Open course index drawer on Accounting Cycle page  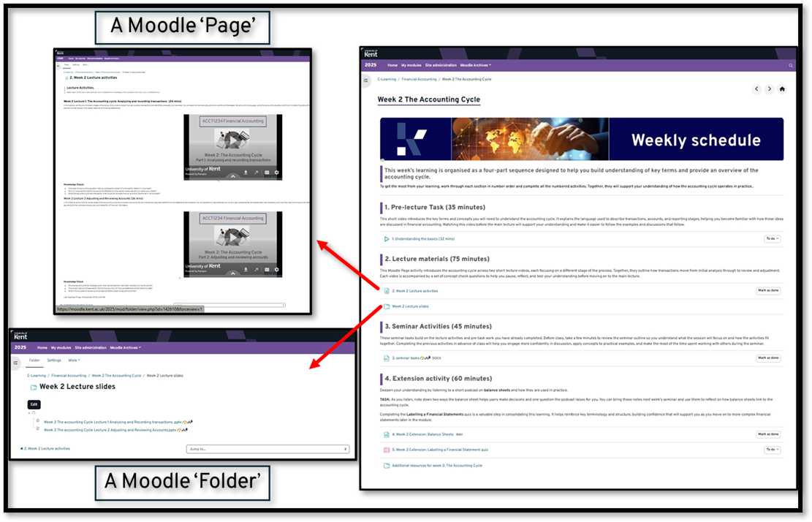click(367, 80)
